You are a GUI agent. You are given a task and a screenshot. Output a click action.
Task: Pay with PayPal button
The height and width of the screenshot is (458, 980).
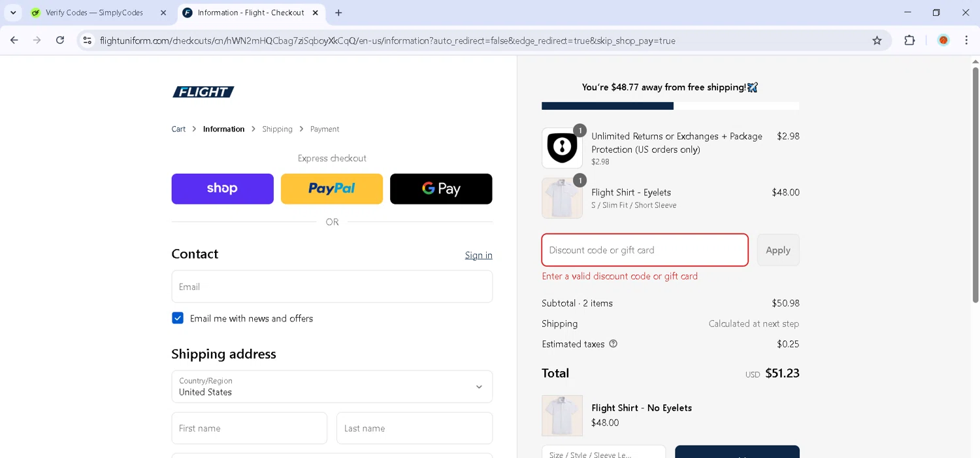332,189
